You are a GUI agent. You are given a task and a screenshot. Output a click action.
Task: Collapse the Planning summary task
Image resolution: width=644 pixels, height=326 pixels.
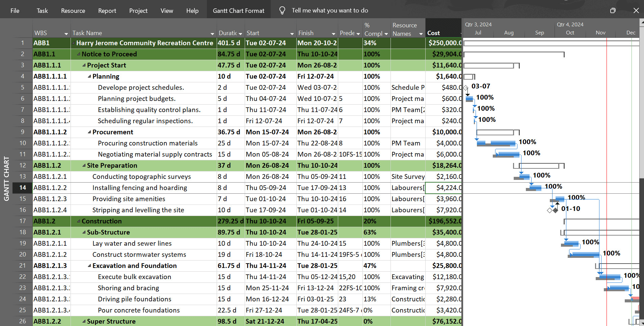(89, 76)
